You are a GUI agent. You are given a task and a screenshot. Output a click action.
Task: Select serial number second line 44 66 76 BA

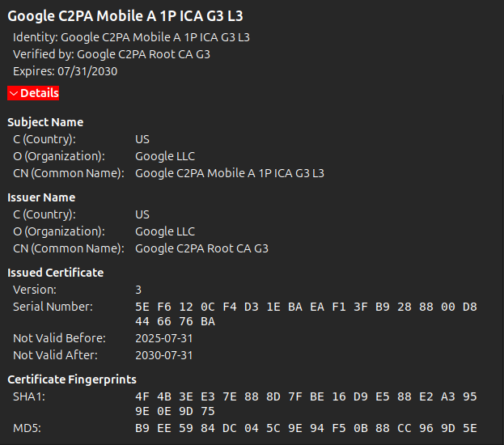click(x=176, y=321)
